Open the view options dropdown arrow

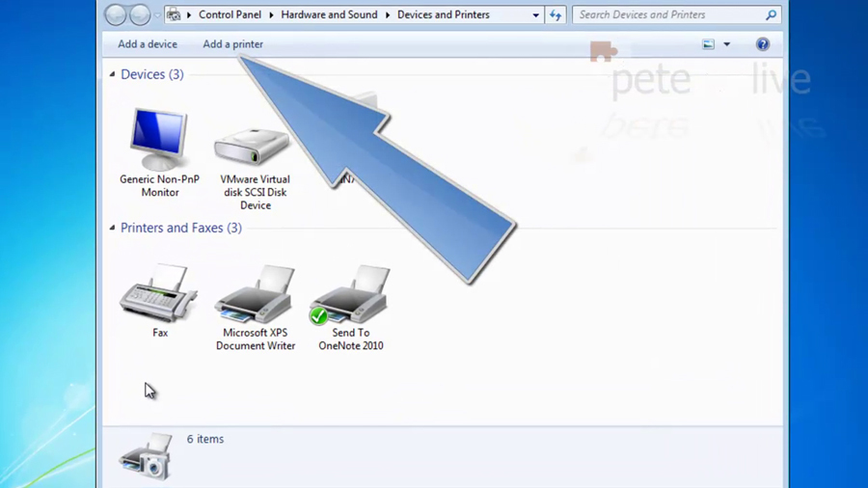727,44
